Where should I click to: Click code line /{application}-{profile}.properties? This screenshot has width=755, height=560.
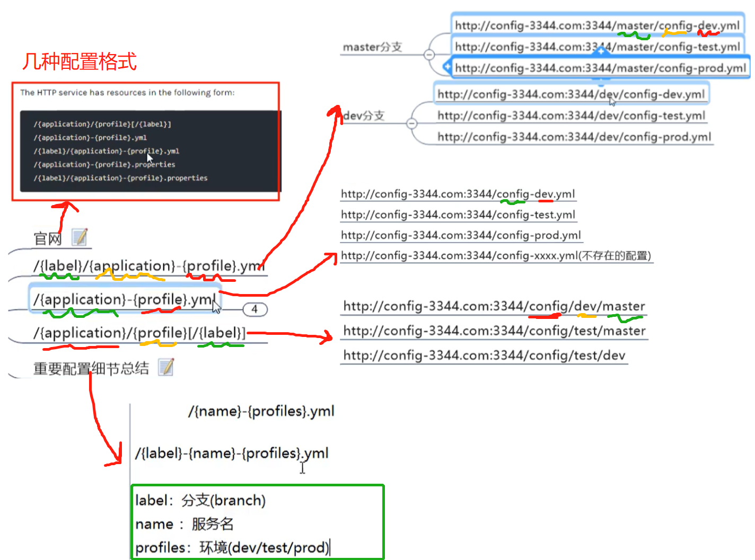(x=104, y=165)
